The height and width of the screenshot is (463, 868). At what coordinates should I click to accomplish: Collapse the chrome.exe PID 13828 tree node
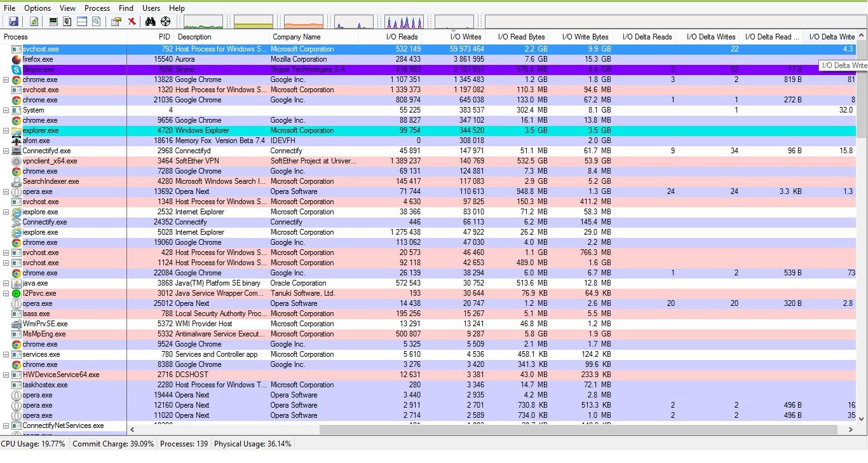6,79
